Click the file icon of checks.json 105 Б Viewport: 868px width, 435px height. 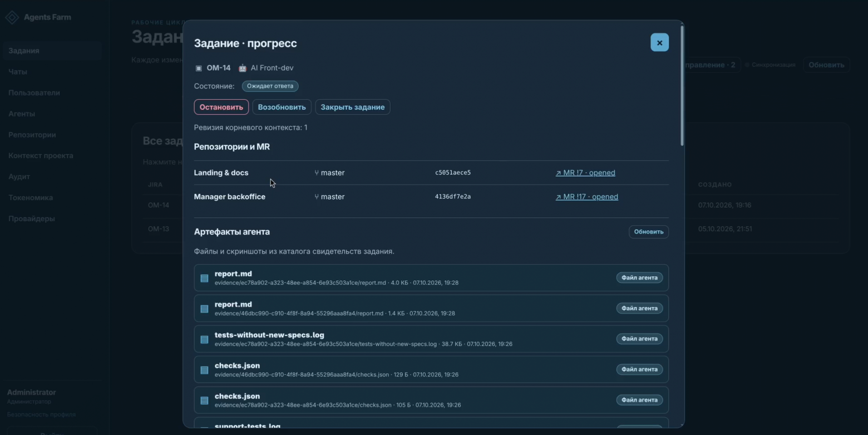[204, 400]
